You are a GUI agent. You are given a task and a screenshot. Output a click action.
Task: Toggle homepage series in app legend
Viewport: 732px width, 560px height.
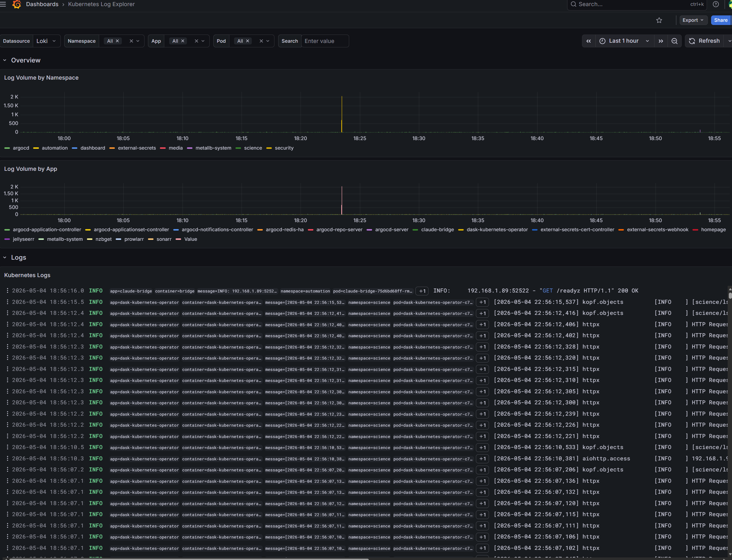713,230
